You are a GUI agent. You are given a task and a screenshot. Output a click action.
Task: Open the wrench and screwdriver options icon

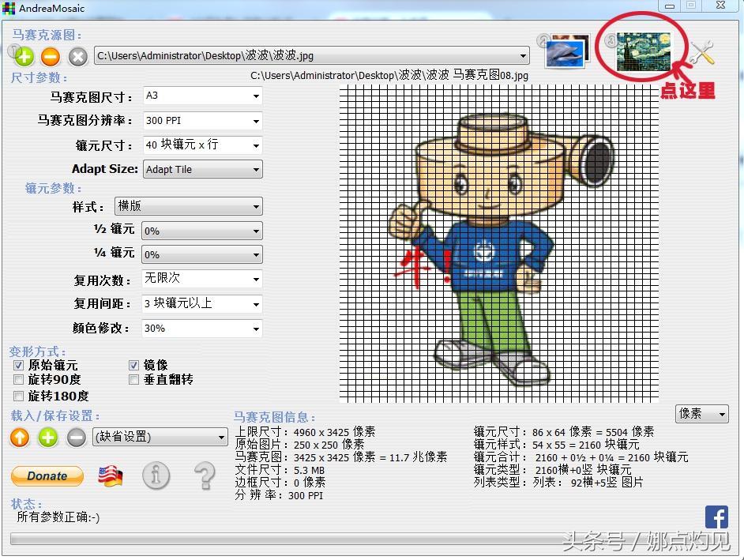(701, 52)
